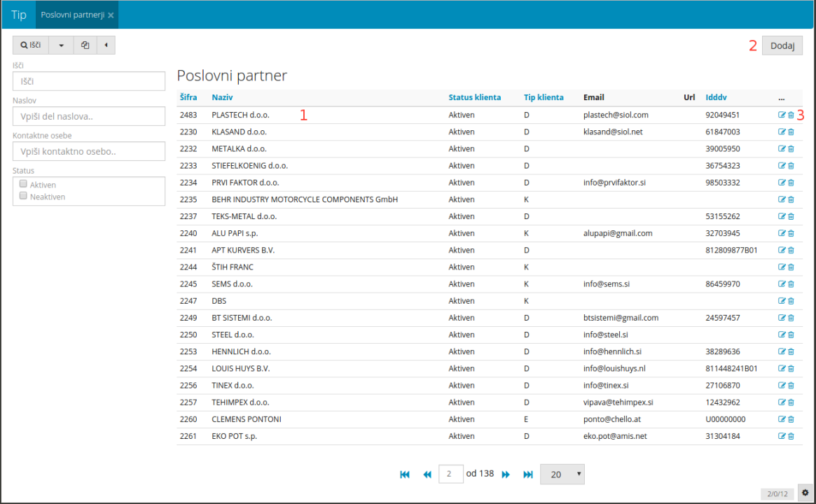Sort the table by Naziv column
This screenshot has width=816, height=504.
coord(222,97)
